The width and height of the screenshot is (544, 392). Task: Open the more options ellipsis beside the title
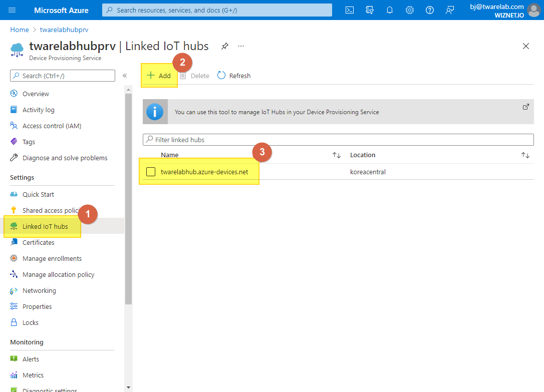241,46
